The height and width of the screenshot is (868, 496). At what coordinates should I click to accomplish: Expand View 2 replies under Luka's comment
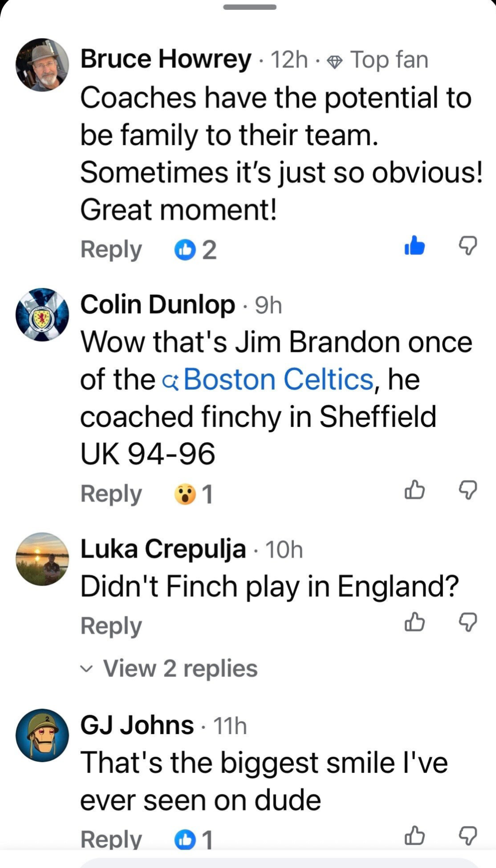pyautogui.click(x=180, y=668)
